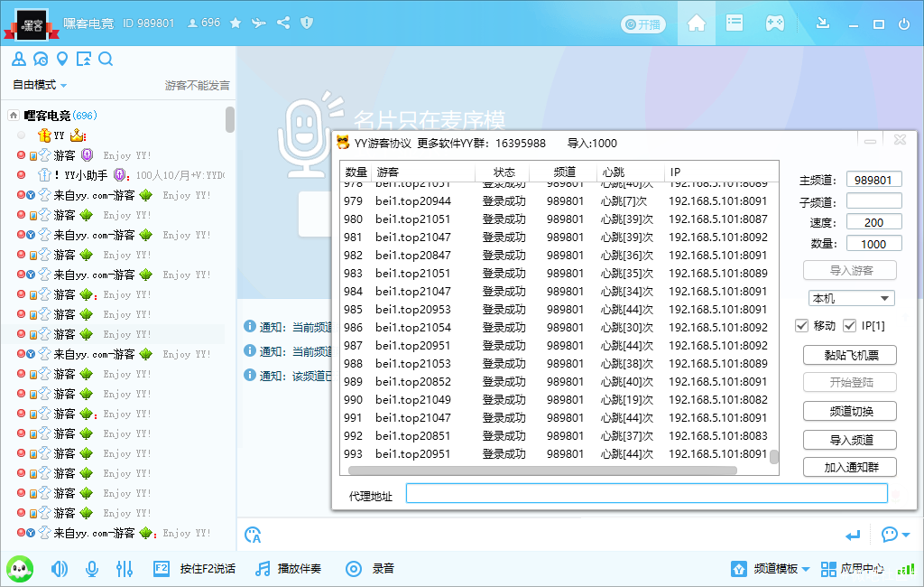Open 应用中心 app center
This screenshot has width=924, height=587.
pos(852,569)
